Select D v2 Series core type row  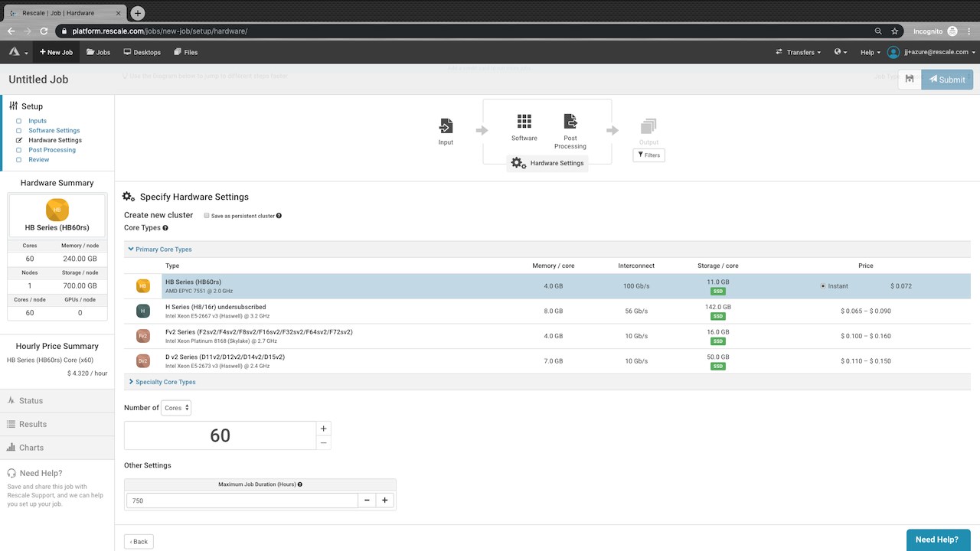point(547,361)
